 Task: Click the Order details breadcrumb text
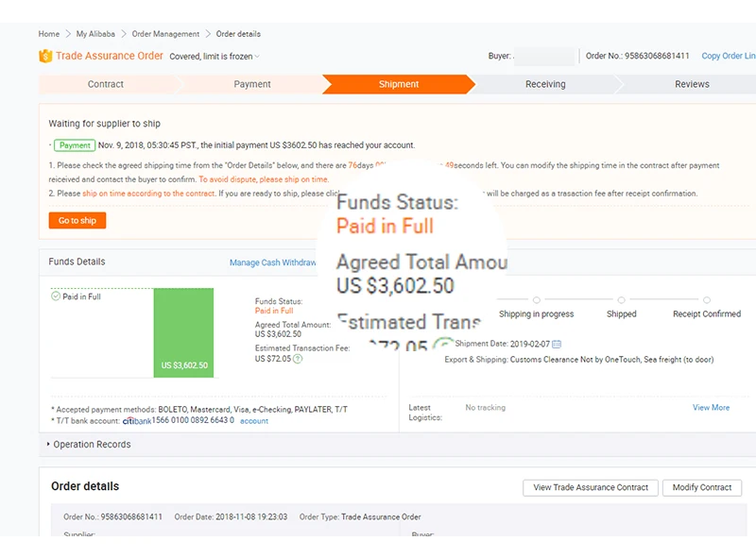click(238, 34)
